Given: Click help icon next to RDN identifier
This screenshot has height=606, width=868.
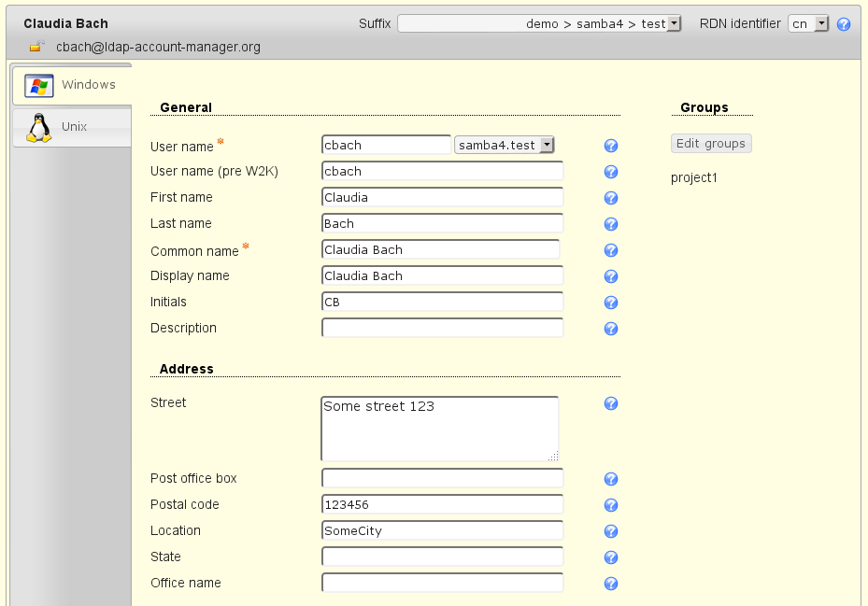Looking at the screenshot, I should click(x=844, y=24).
